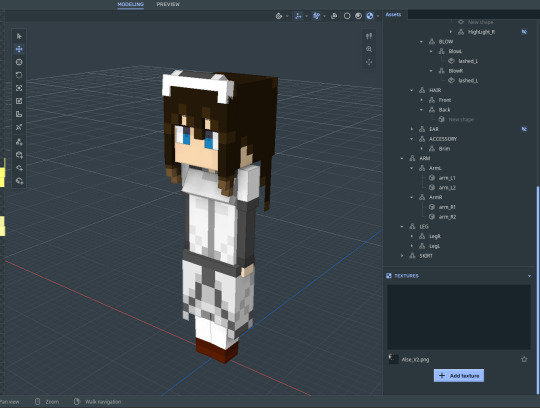Click the mouse icon beside Walk navigation
Screen dimensions: 540x408
[x=77, y=401]
